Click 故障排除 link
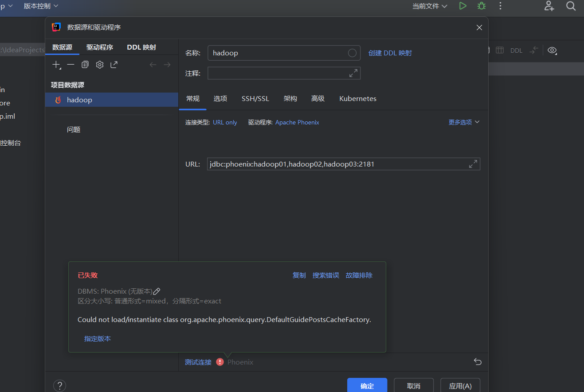Image resolution: width=584 pixels, height=392 pixels. point(359,276)
